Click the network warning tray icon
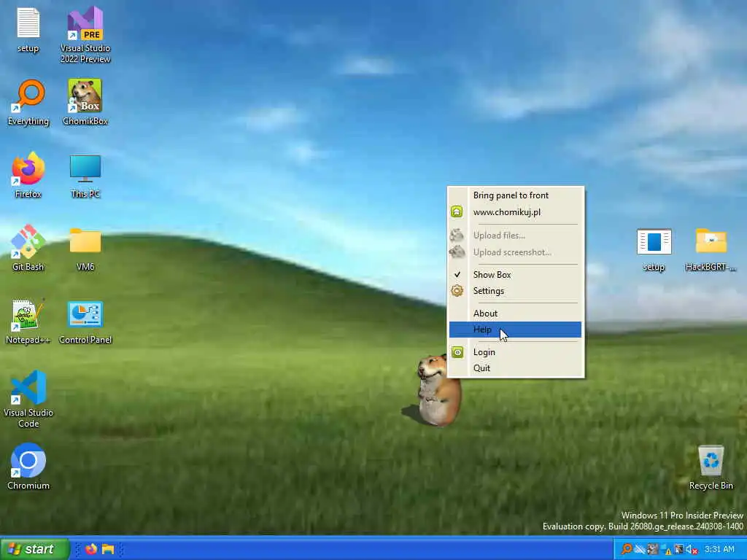Viewport: 747px width, 560px height. pos(667,550)
